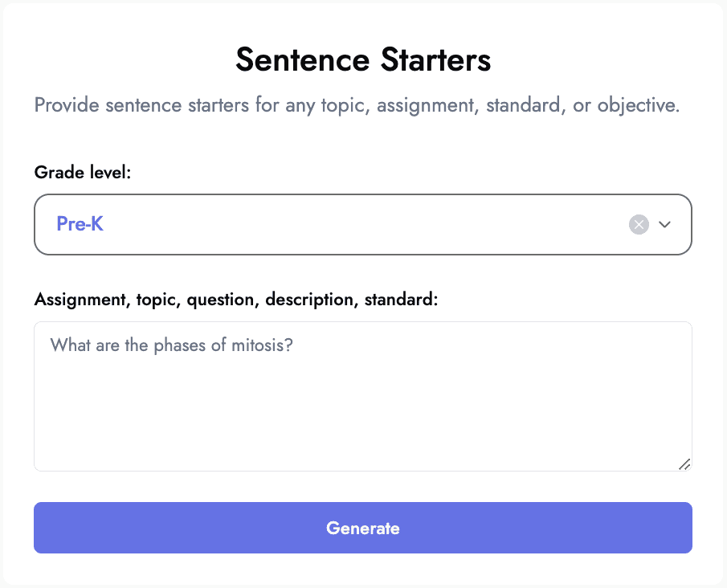Focus the assignment topic text area
The image size is (727, 588).
pos(363,397)
